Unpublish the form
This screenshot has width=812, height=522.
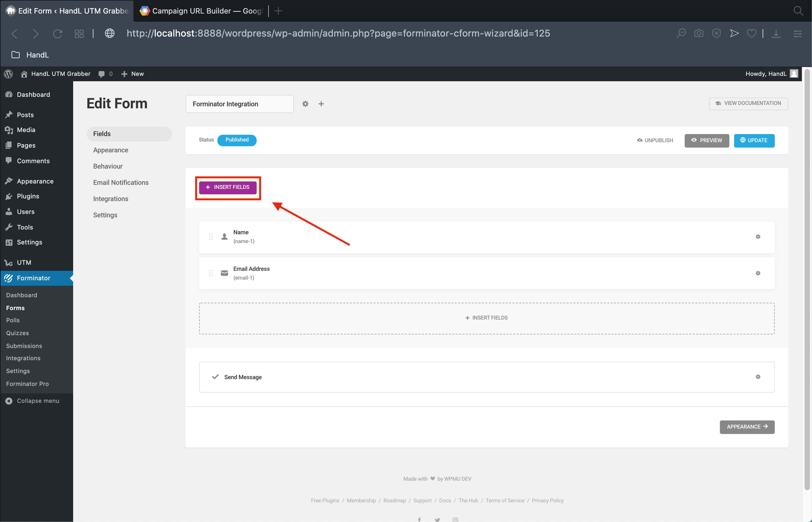pos(655,140)
